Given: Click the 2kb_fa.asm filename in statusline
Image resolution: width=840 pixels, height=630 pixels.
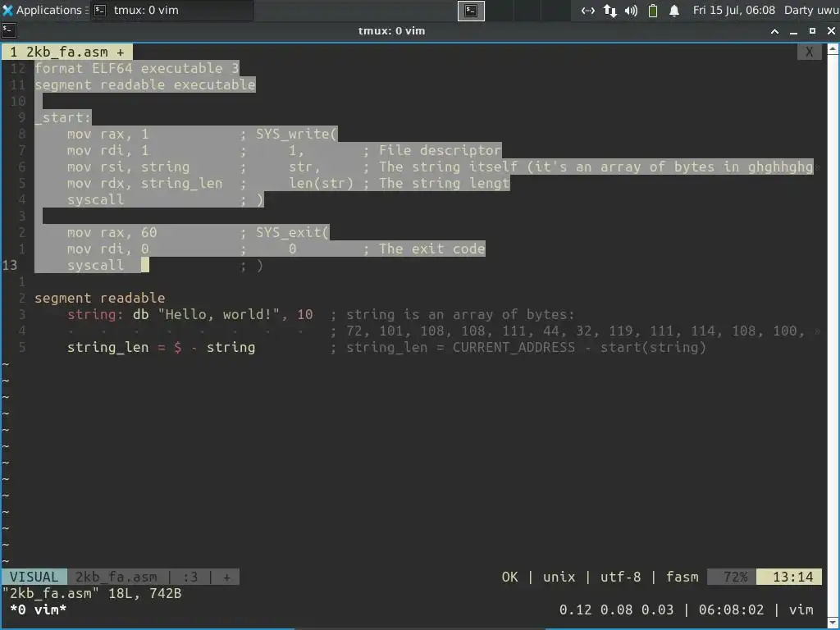Looking at the screenshot, I should (x=116, y=577).
